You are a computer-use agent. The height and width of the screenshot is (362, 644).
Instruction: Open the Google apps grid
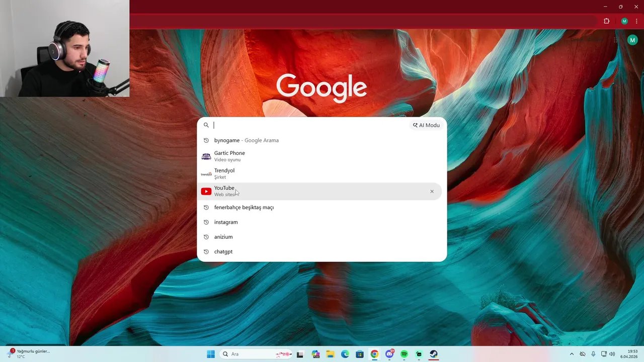[615, 40]
